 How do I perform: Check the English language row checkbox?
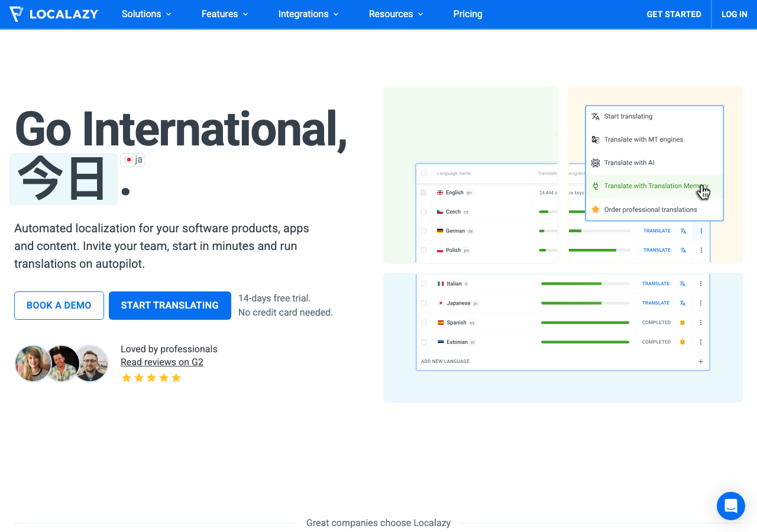423,193
